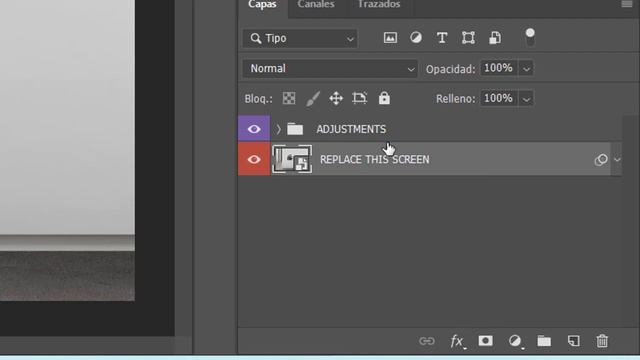The width and height of the screenshot is (640, 360).
Task: Expand smart filters arrow on REPLACE THIS SCREEN
Action: [617, 160]
